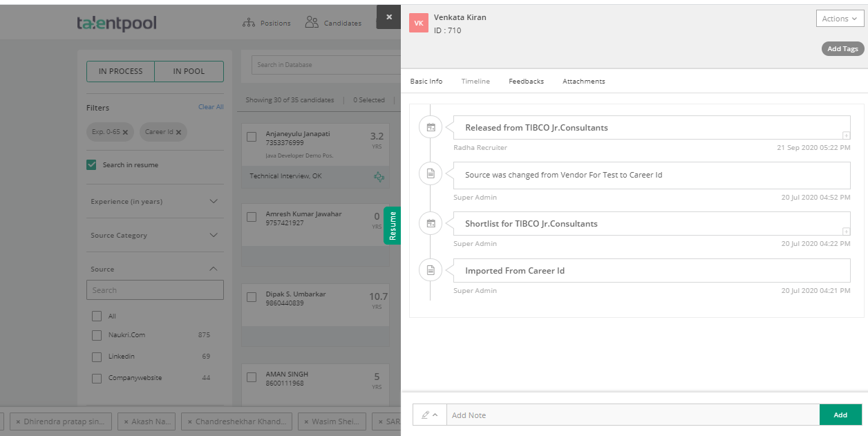Click the document icon next to Source change entry

431,173
